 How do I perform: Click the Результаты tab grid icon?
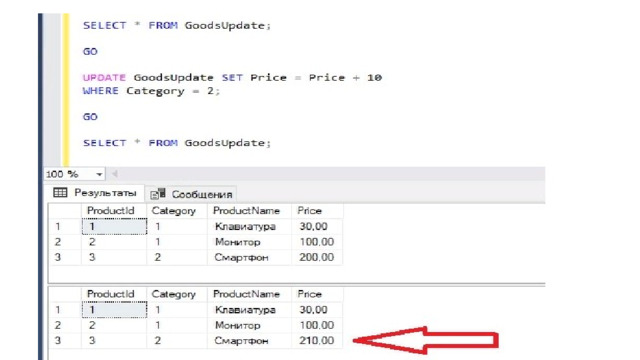click(60, 193)
